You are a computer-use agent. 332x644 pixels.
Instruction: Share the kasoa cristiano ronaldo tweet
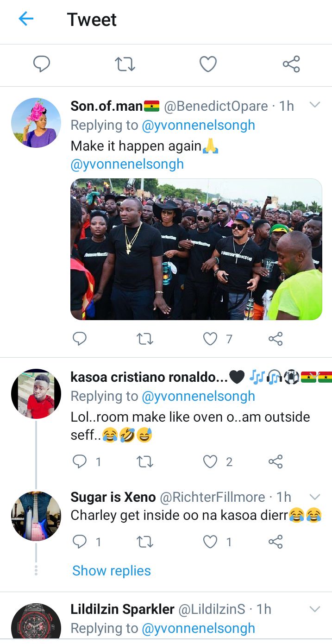pos(276,461)
